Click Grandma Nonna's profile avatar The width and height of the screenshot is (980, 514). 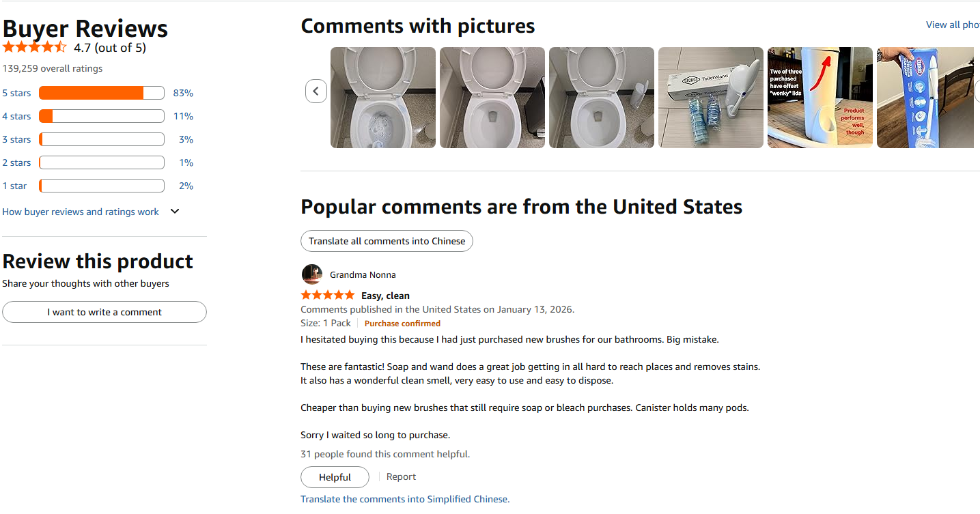coord(311,274)
